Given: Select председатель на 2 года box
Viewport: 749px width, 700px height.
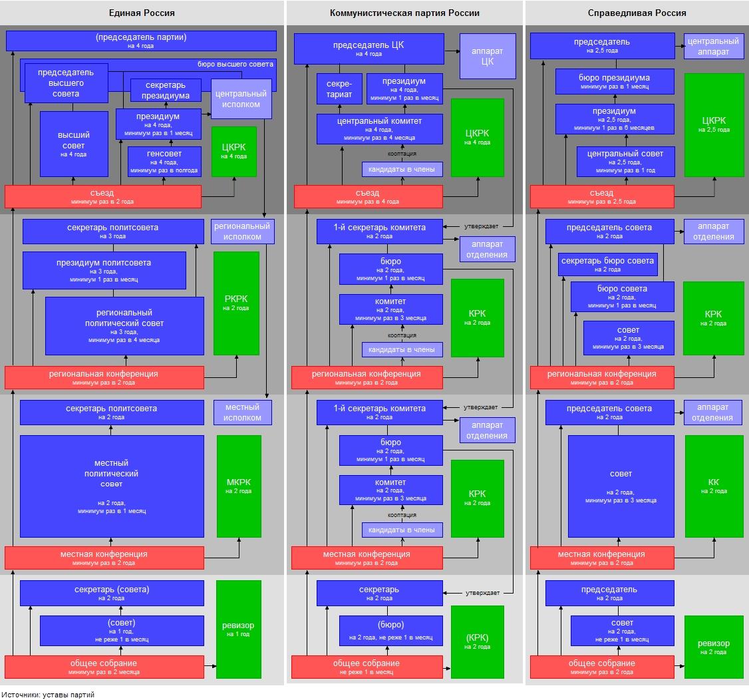Looking at the screenshot, I should (609, 593).
